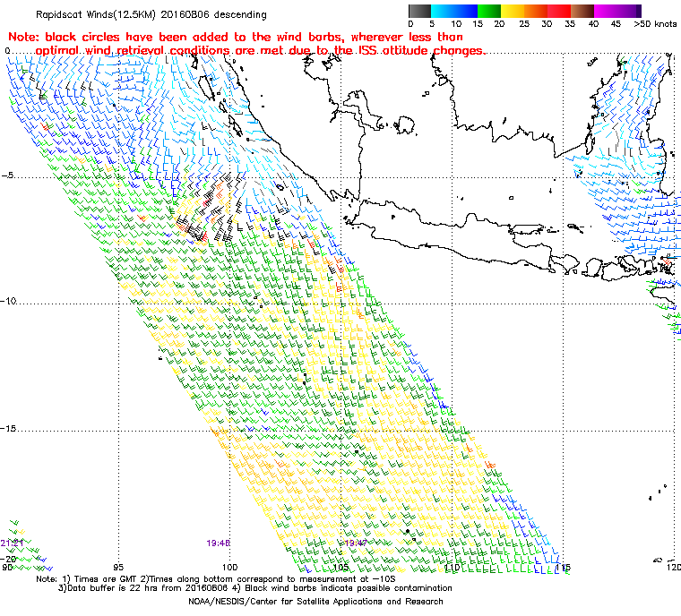Click the '-15' latitude axis label
This screenshot has width=681, height=616.
click(x=9, y=429)
